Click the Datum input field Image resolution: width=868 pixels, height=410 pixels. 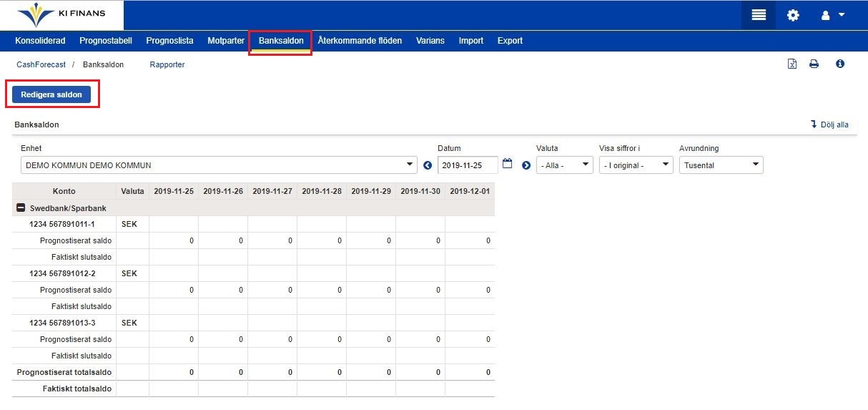click(x=467, y=165)
